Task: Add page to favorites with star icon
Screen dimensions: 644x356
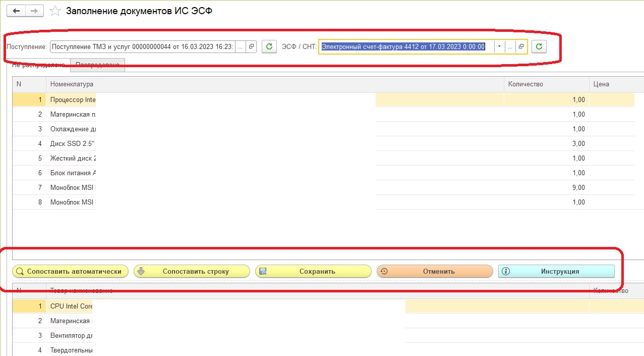Action: [x=56, y=11]
